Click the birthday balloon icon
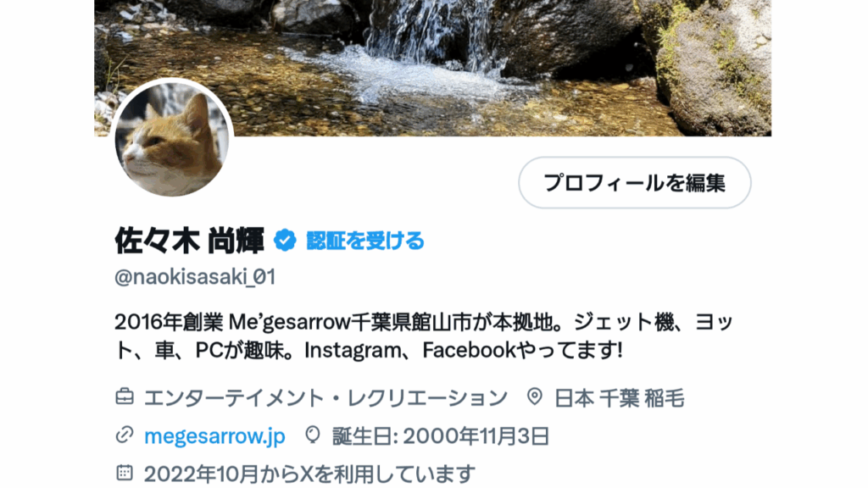 [313, 435]
